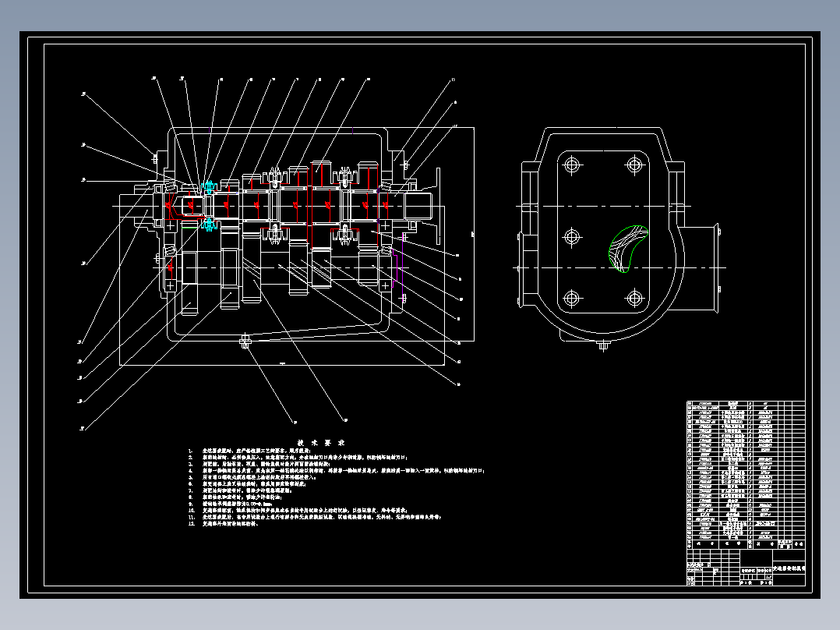Select the flange plate at the output shaft end
Viewport: 840px width, 630px height.
pos(439,206)
